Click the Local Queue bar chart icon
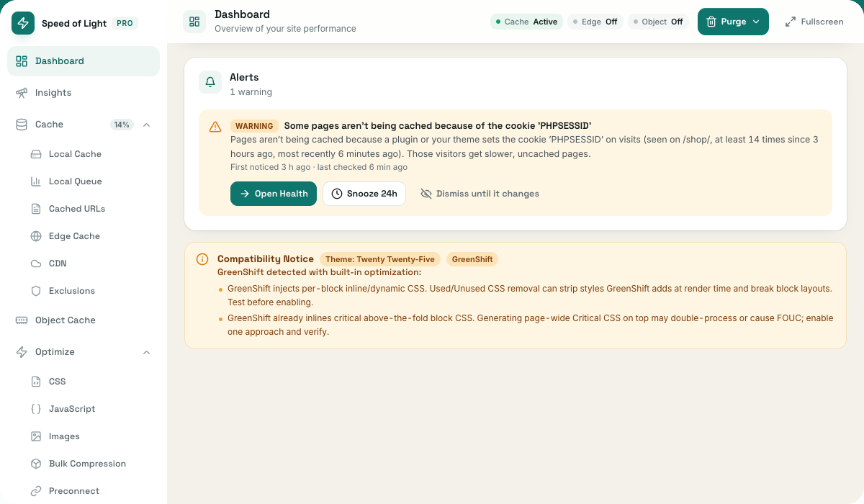The height and width of the screenshot is (504, 864). coord(36,181)
